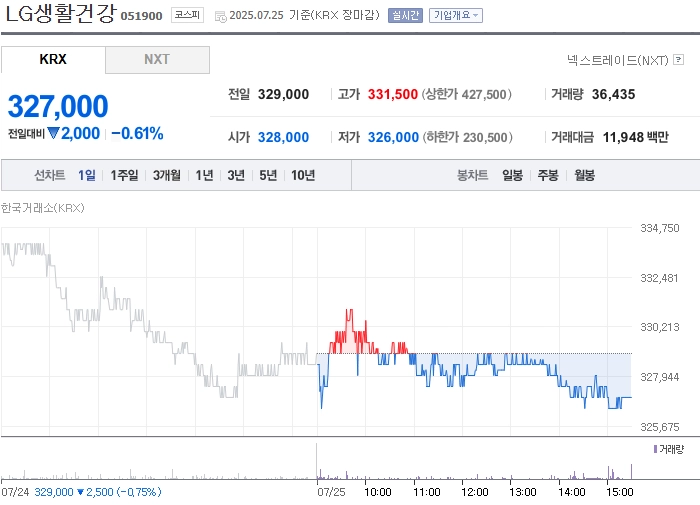
Task: Click the lower limit price 230,500
Action: click(485, 137)
